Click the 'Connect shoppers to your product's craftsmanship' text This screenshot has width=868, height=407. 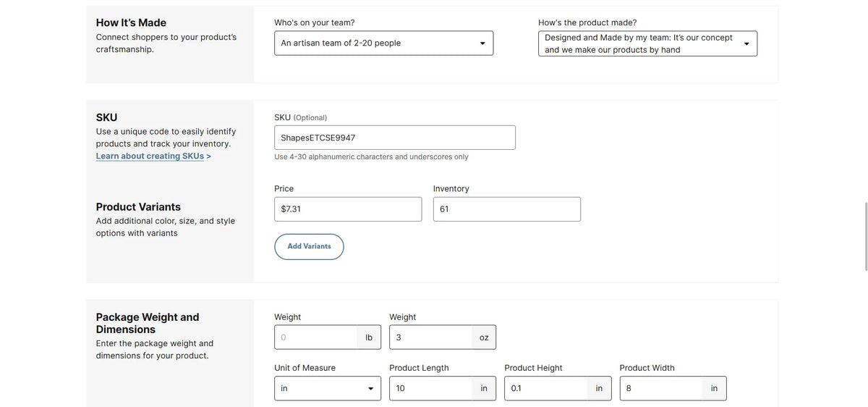[166, 43]
